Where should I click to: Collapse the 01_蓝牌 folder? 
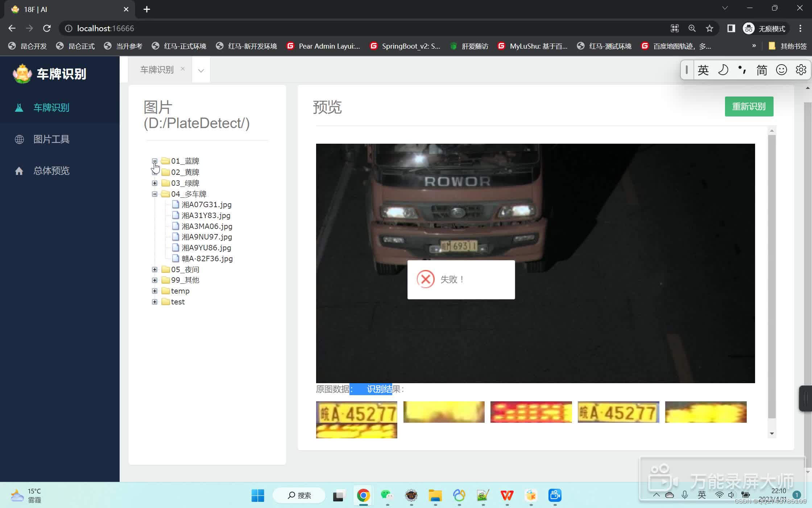(x=154, y=161)
